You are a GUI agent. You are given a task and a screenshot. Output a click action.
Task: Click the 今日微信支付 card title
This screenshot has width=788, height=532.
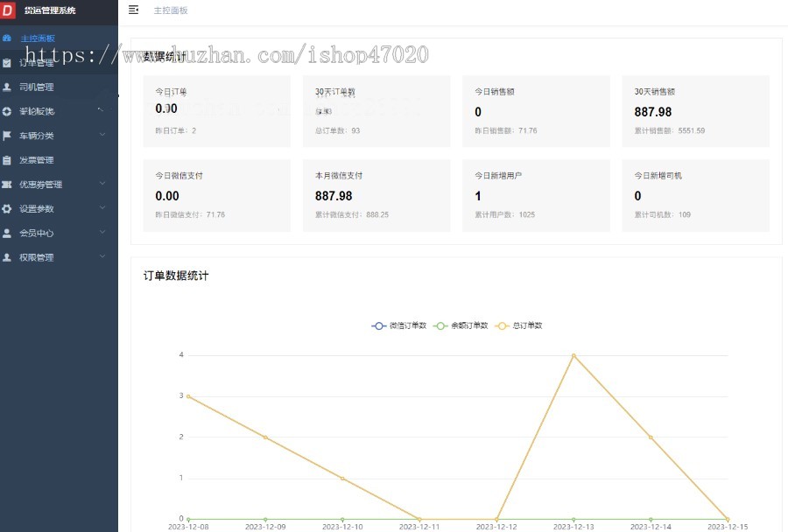[x=179, y=176]
